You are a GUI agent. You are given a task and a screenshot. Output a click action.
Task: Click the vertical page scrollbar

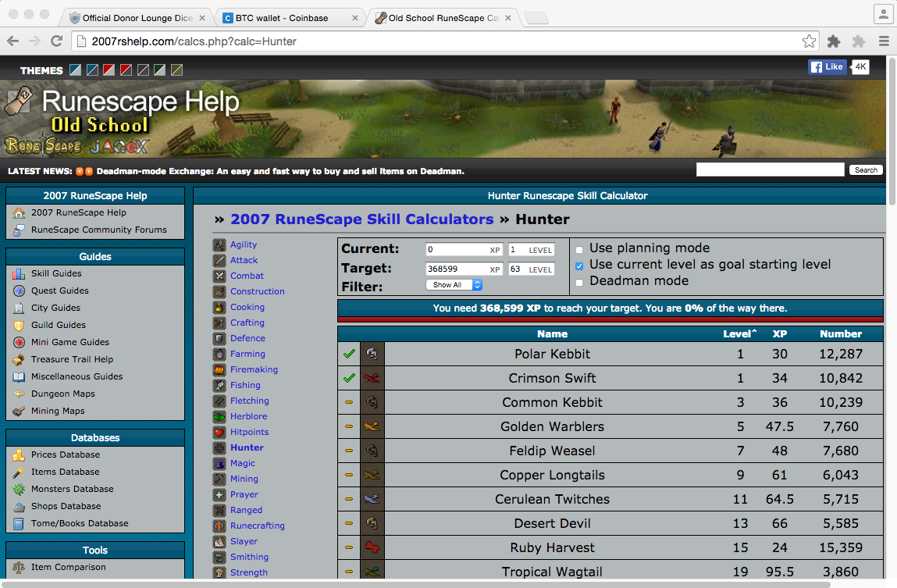(x=892, y=130)
